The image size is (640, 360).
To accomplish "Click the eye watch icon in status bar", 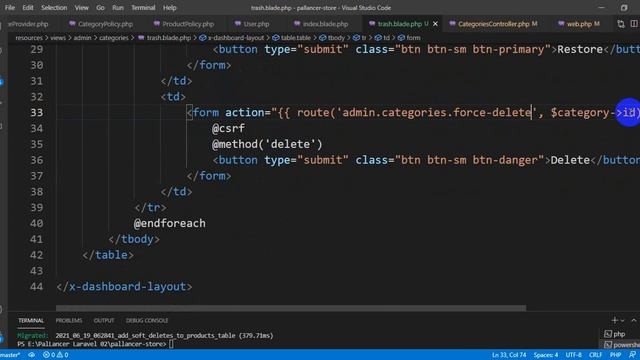I will point(31,355).
